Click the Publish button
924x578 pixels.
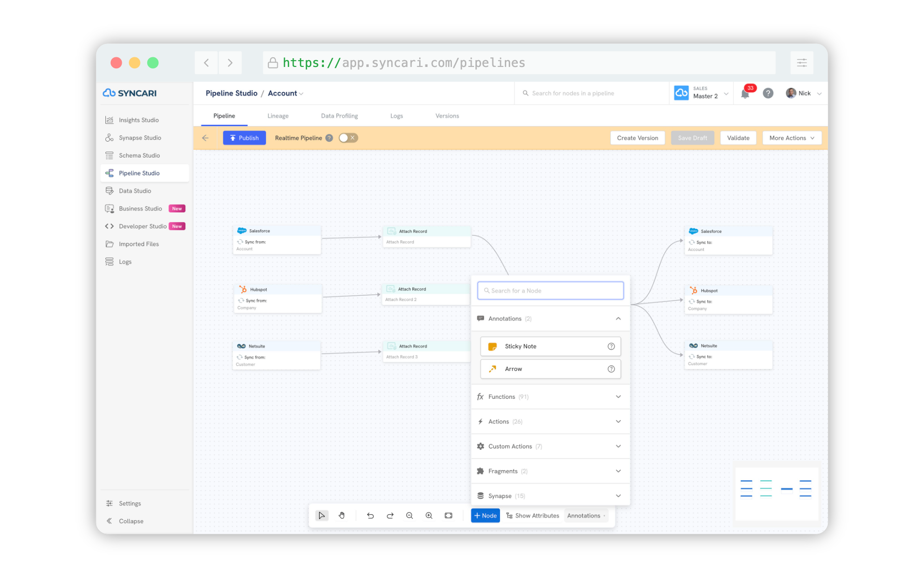244,138
